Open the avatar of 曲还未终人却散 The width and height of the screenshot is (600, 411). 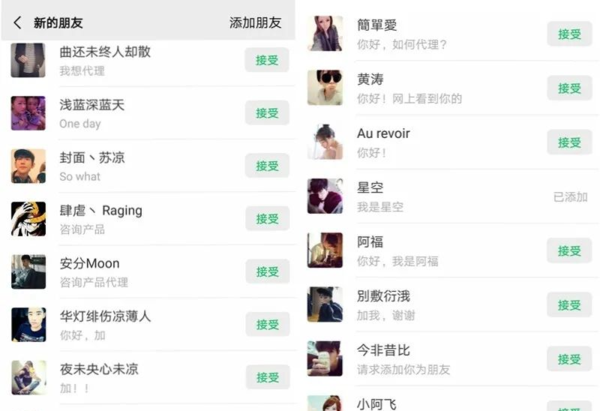[28, 60]
